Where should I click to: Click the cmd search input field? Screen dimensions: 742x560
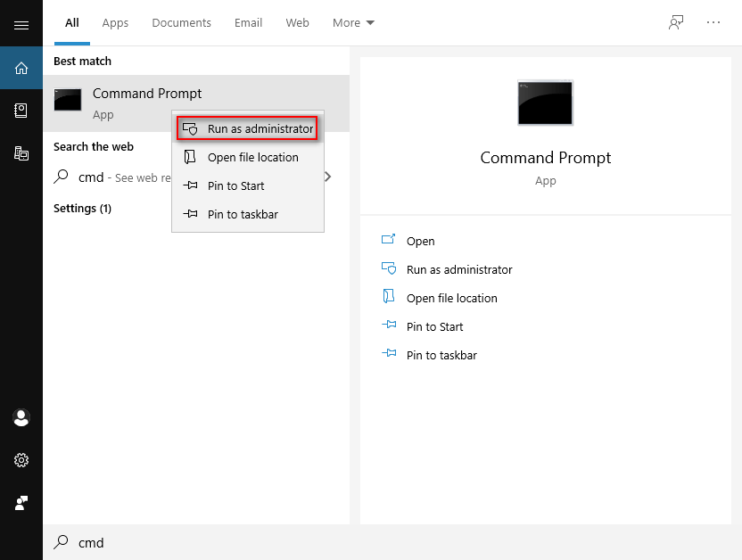point(178,542)
